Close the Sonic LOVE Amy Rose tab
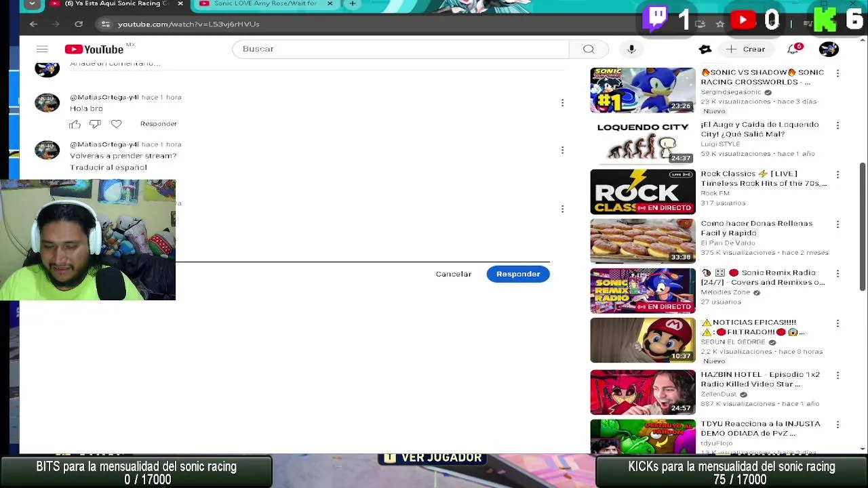Viewport: 868px width, 488px height. pos(330,3)
